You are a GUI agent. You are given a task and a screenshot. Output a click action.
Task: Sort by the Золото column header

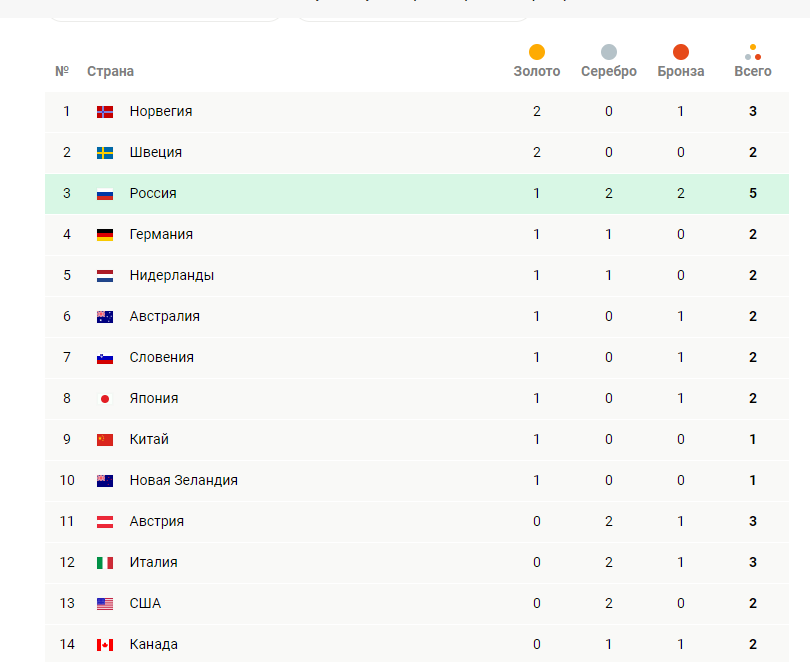[537, 72]
